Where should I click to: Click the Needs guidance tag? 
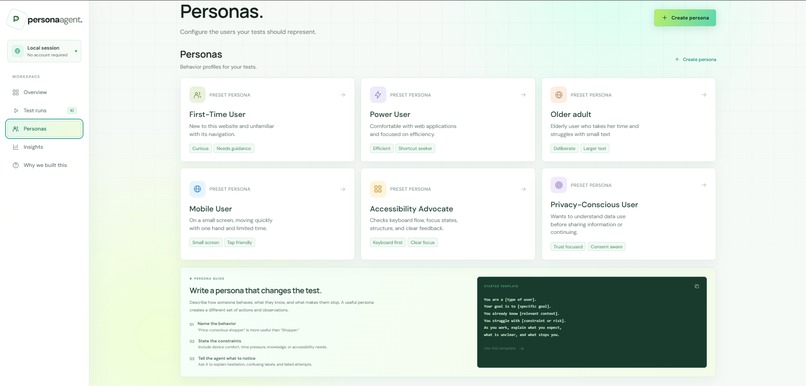(x=234, y=149)
